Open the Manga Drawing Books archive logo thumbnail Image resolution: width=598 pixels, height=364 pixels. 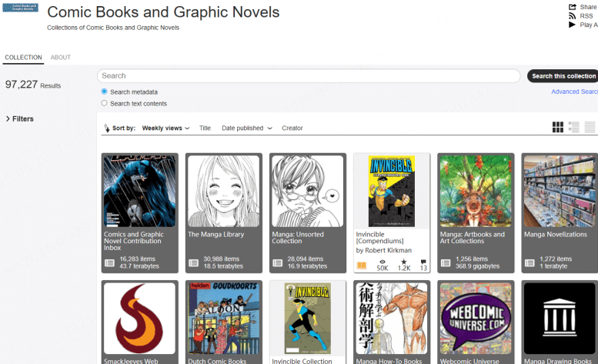tap(560, 319)
